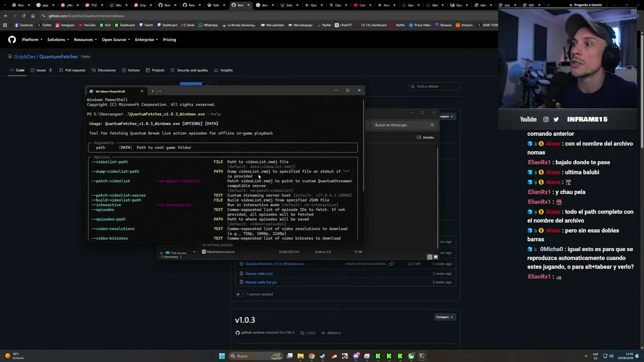Open the Discussions tab

(104, 70)
